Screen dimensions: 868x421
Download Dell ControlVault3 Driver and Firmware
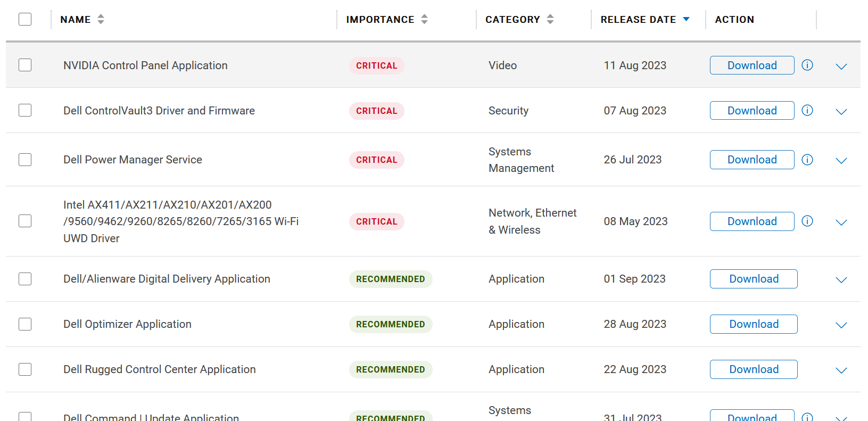(752, 110)
